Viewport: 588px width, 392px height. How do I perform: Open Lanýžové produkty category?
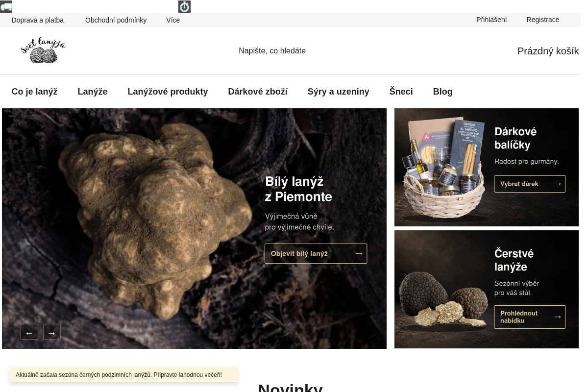tap(168, 92)
